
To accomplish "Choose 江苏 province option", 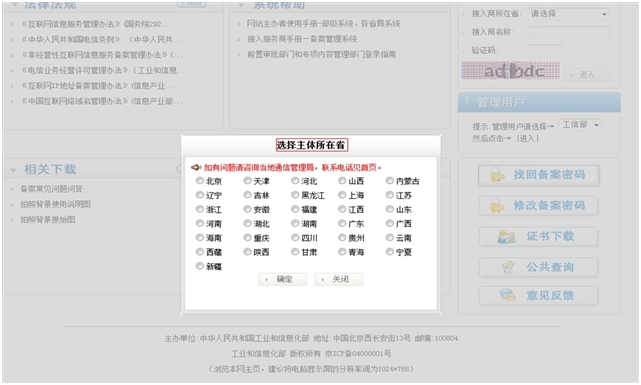I will point(390,195).
